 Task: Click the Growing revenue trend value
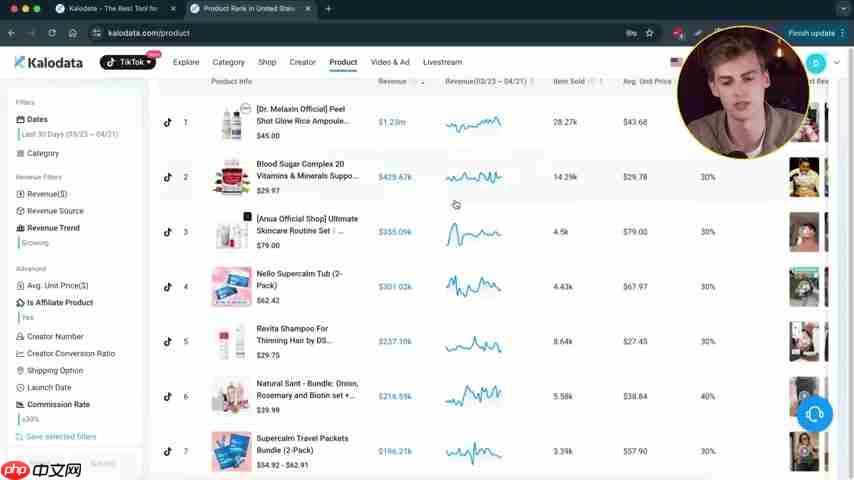tap(35, 243)
